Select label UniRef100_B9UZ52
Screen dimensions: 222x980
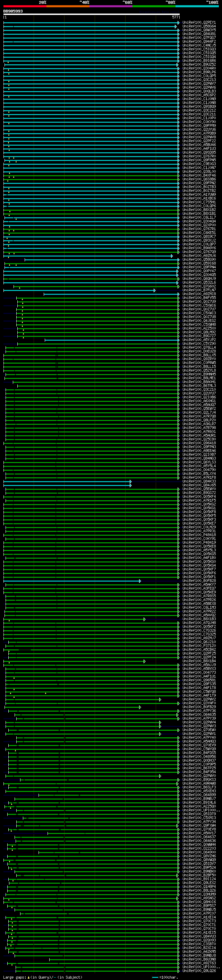(199, 64)
